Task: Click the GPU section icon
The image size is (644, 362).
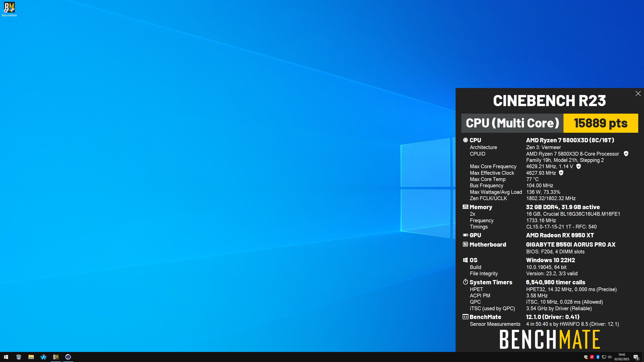Action: [465, 235]
